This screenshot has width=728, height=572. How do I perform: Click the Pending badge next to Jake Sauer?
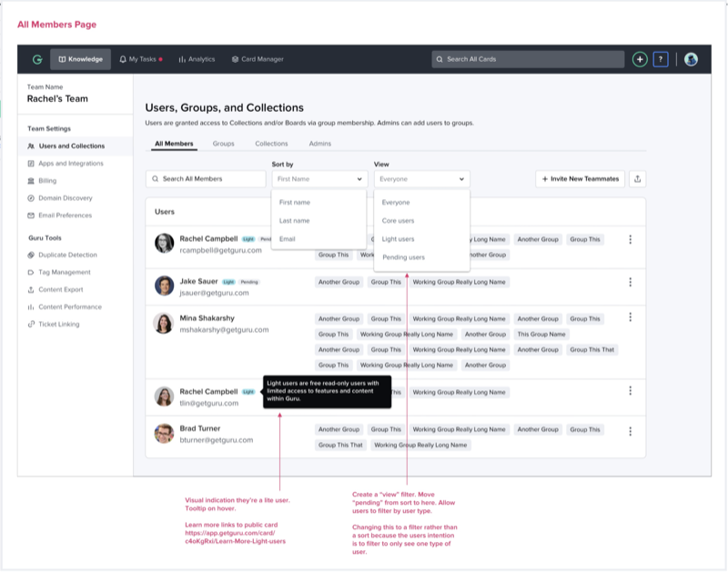(x=249, y=282)
